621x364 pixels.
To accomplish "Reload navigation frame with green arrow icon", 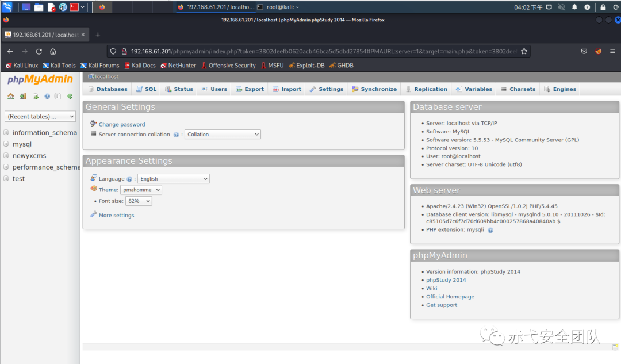I will click(70, 96).
